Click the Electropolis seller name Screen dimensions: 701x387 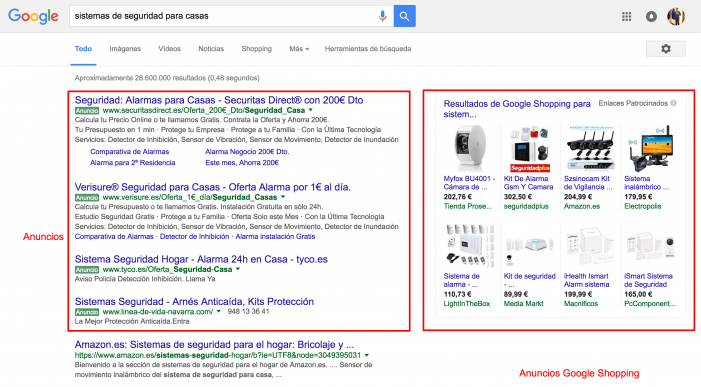[642, 206]
